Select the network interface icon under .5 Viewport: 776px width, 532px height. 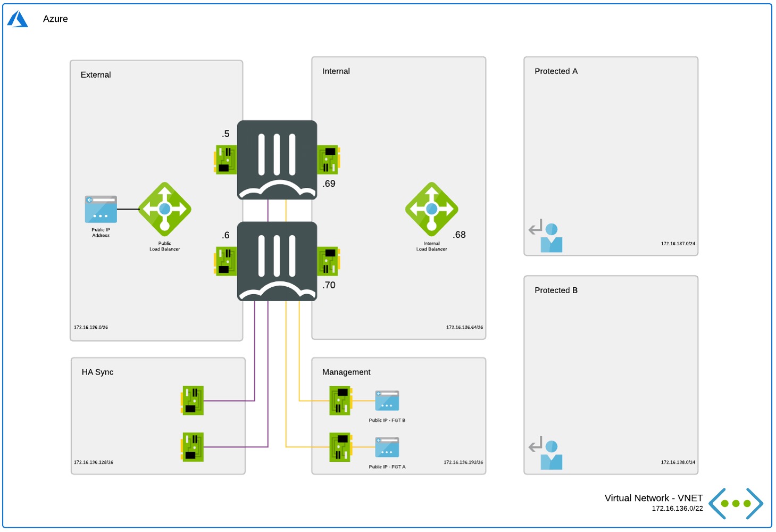point(226,160)
